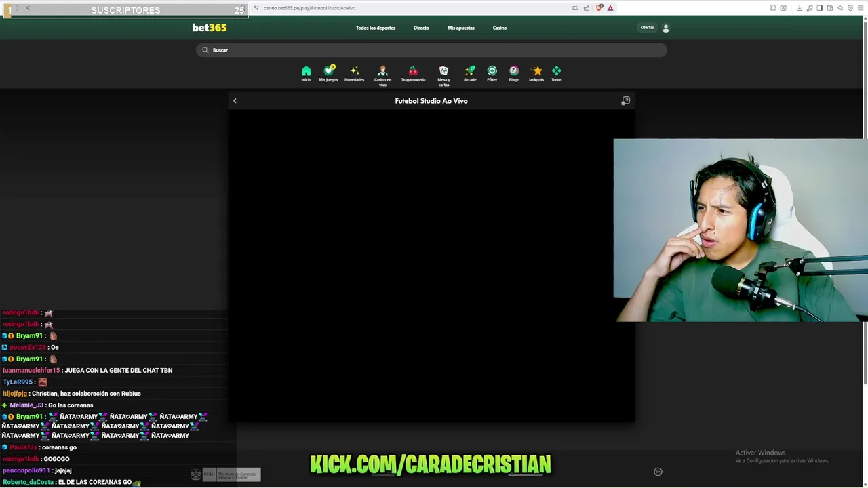Go back with the game arrow
The width and height of the screenshot is (868, 488).
tap(235, 101)
